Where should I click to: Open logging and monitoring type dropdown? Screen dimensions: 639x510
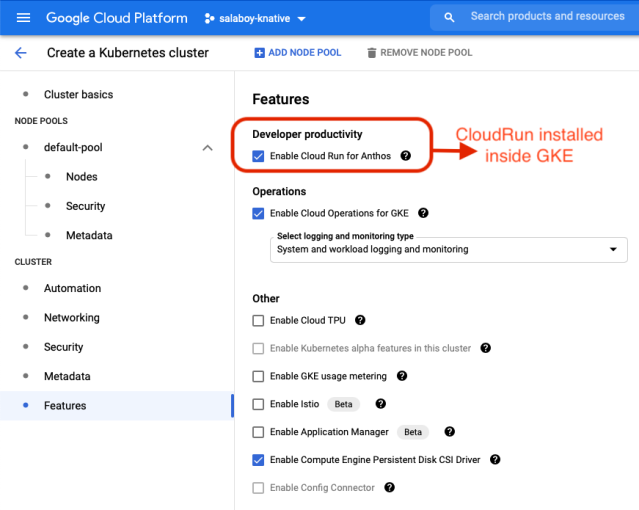pos(449,249)
